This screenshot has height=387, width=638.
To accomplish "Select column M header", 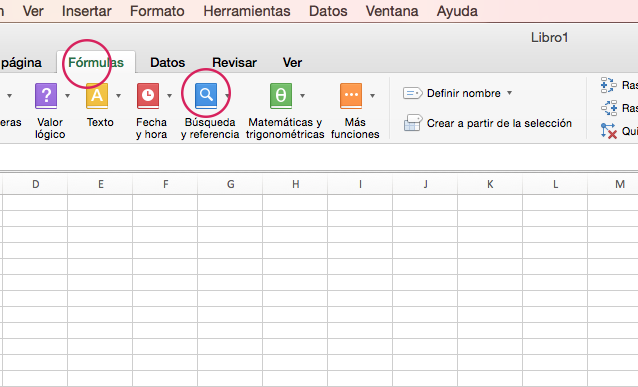I will point(613,184).
